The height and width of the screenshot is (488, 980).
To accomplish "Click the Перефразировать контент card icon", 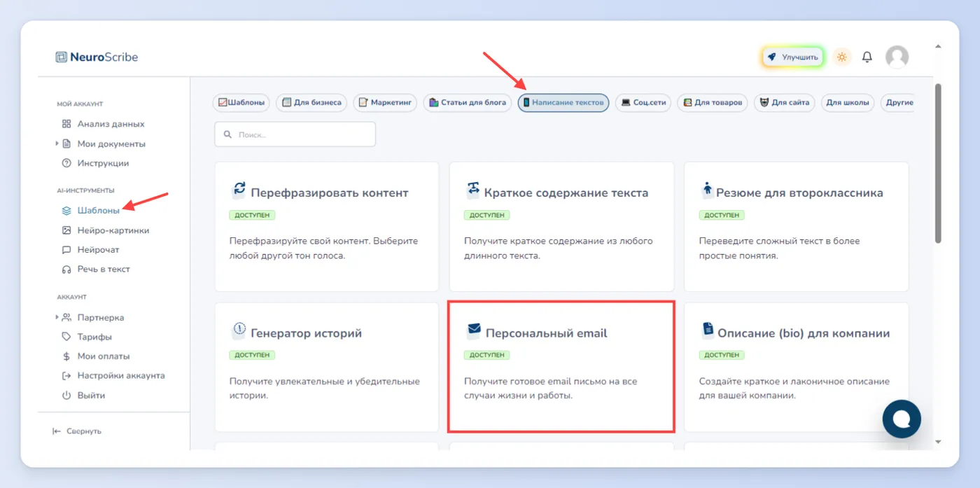I will [x=239, y=190].
